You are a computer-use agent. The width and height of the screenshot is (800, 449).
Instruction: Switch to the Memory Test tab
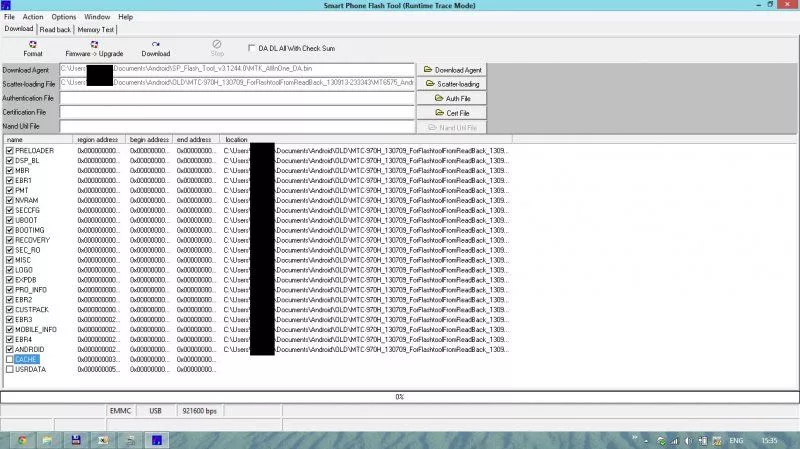(x=95, y=30)
